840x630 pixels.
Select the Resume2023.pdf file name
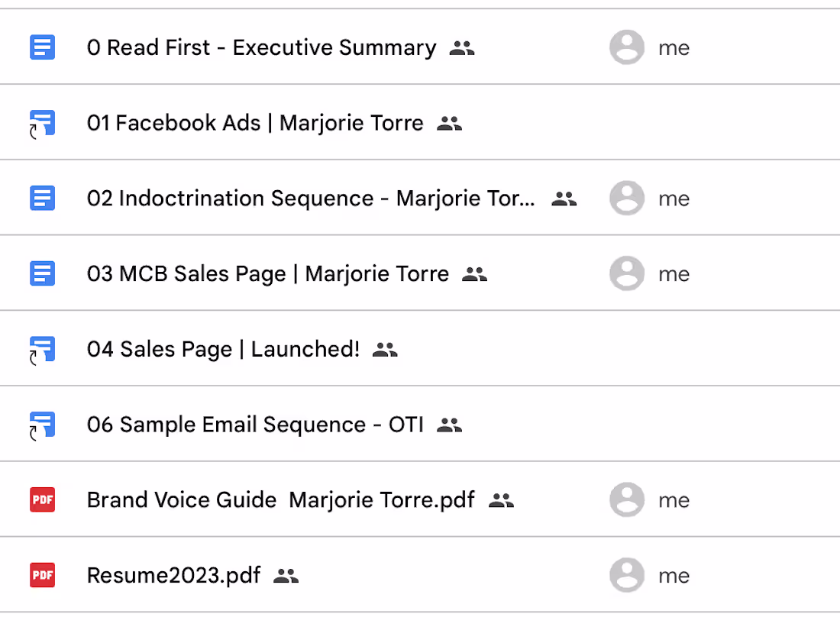[173, 575]
